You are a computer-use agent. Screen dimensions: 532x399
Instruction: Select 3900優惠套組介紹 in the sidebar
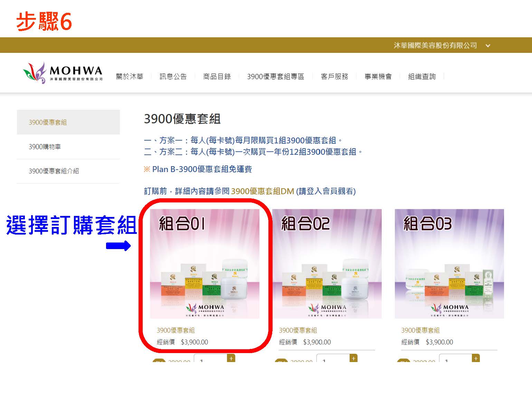click(x=68, y=171)
